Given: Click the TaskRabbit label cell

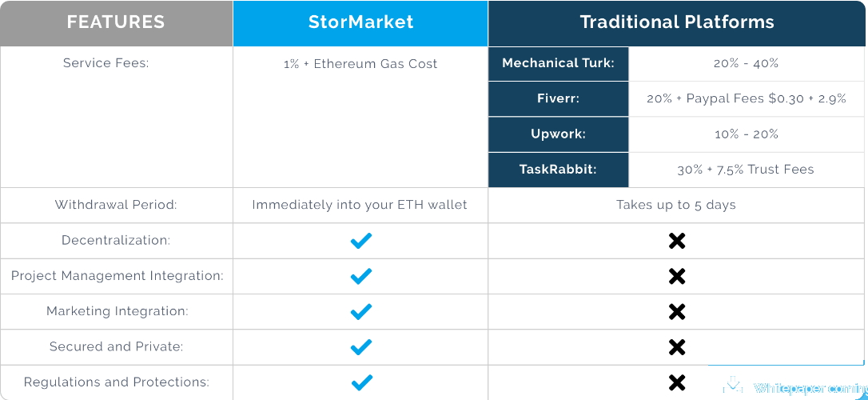Looking at the screenshot, I should click(559, 170).
